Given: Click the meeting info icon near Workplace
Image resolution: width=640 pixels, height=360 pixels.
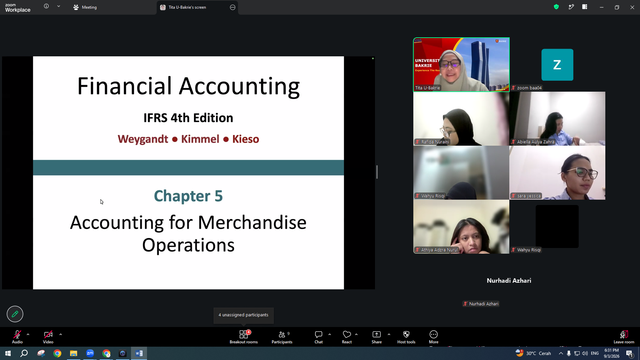Looking at the screenshot, I should pos(46,7).
